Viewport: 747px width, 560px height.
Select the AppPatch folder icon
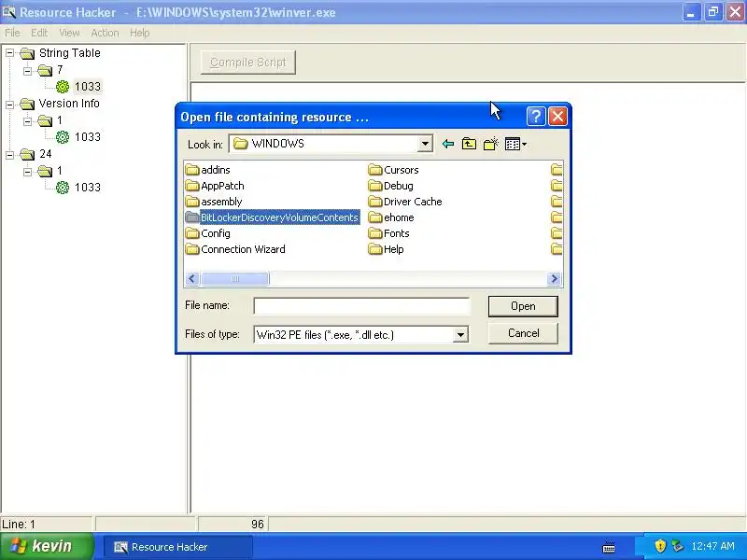tap(192, 186)
